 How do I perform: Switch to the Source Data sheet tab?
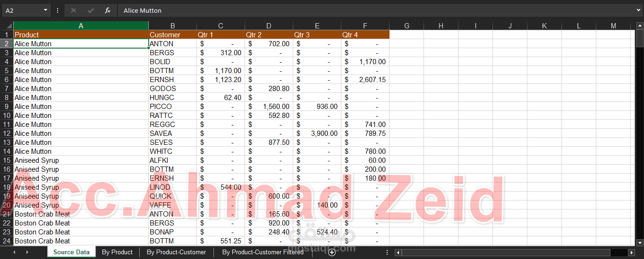coord(71,252)
